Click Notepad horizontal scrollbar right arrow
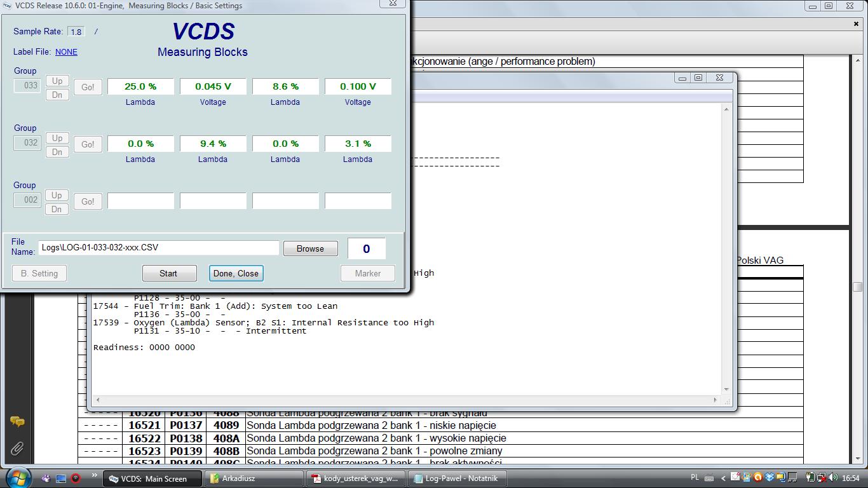Viewport: 868px width, 488px height. [x=715, y=400]
